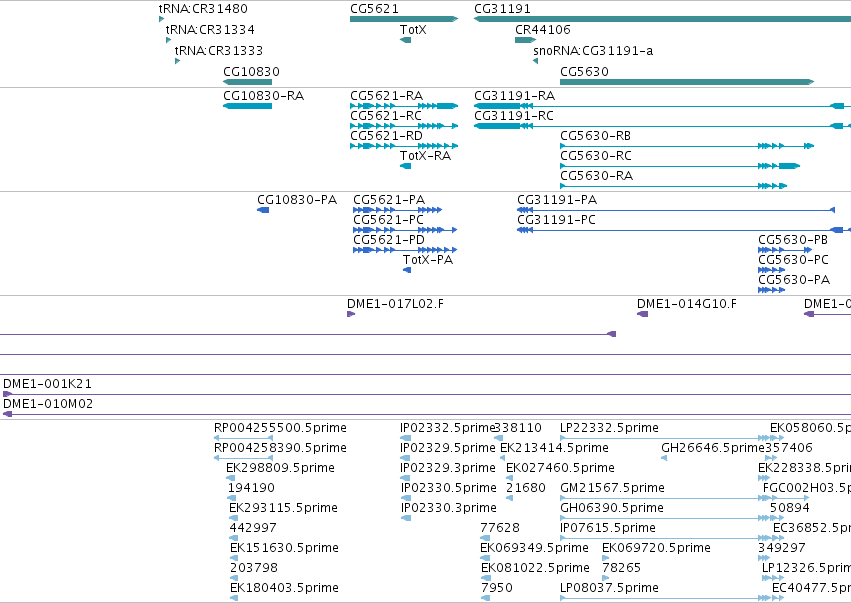Click IP02330.3prime EST label

pyautogui.click(x=449, y=508)
